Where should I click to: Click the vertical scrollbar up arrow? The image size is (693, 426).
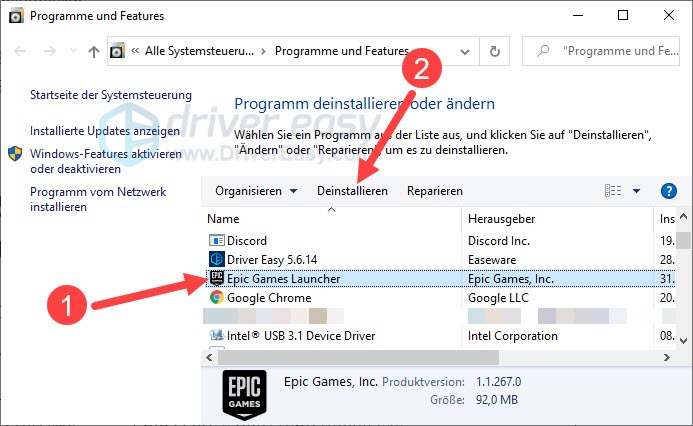coord(683,217)
